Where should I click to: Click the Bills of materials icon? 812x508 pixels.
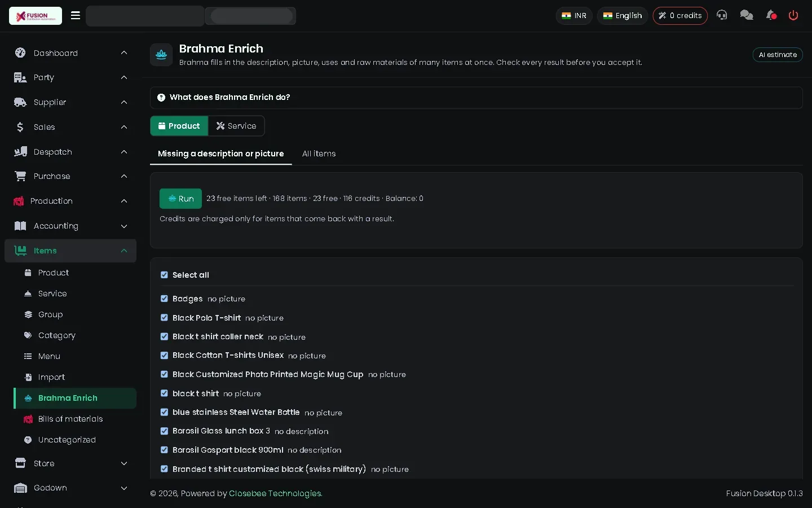28,419
